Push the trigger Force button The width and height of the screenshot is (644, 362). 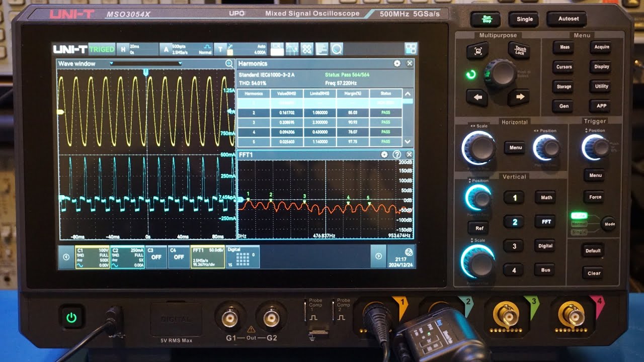tap(595, 197)
